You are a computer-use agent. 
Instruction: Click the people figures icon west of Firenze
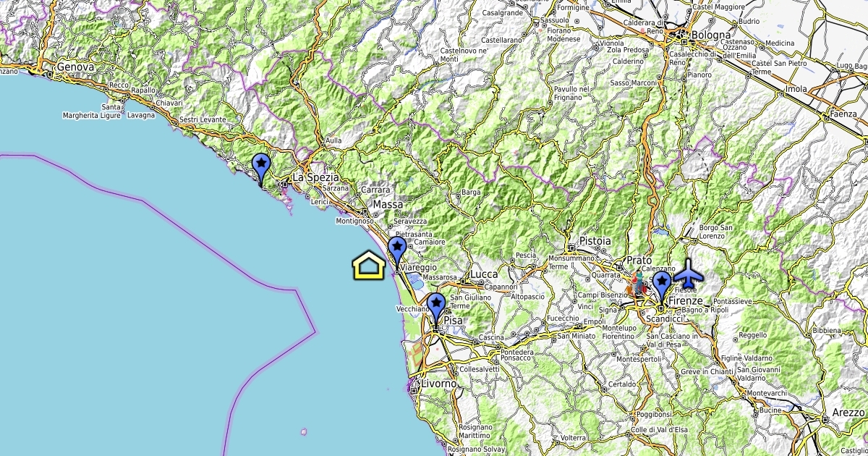click(637, 284)
